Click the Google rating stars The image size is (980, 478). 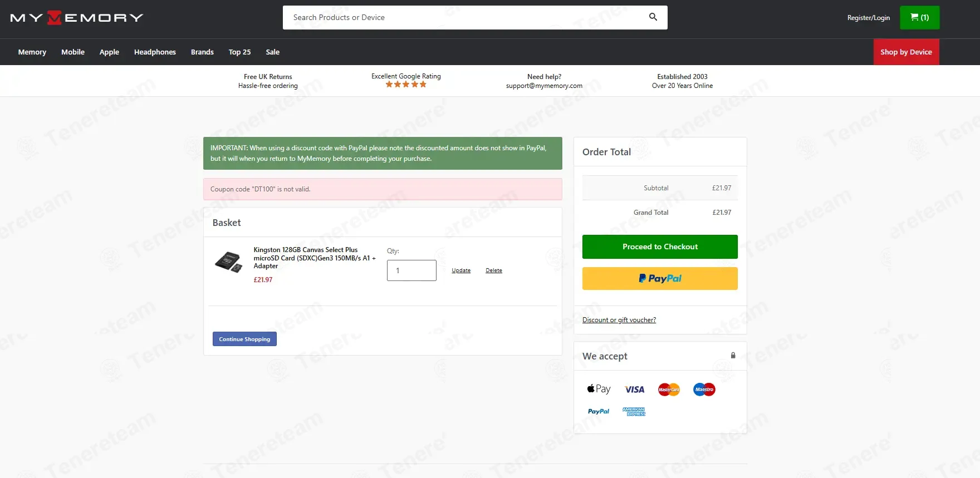point(406,85)
